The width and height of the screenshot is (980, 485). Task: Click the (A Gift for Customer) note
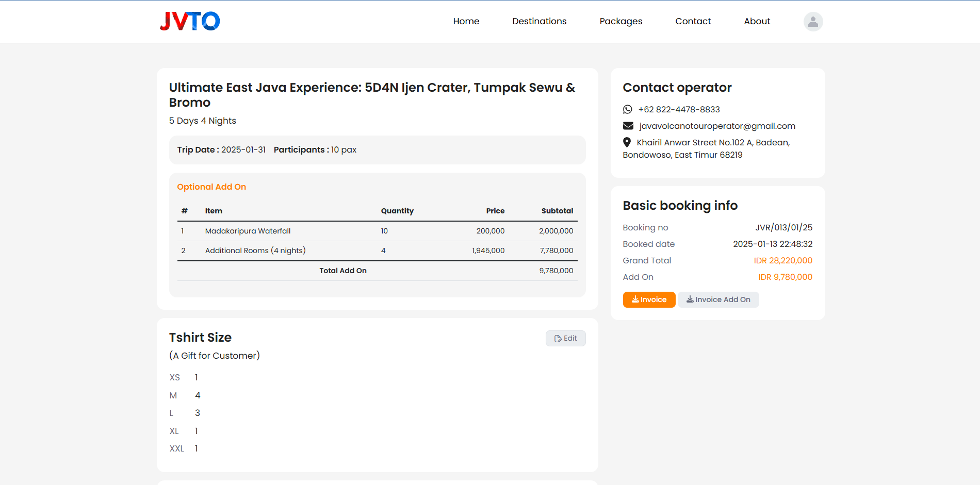click(215, 356)
